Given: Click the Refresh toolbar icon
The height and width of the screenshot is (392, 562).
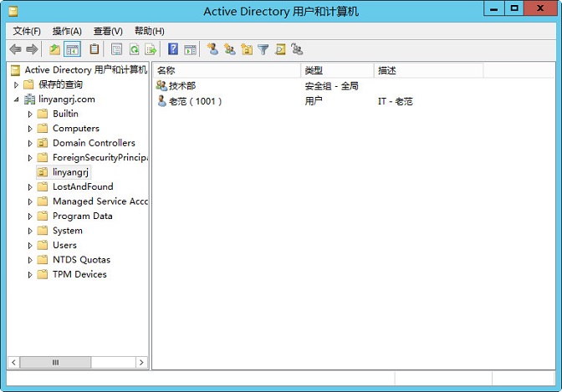Looking at the screenshot, I should coord(135,49).
